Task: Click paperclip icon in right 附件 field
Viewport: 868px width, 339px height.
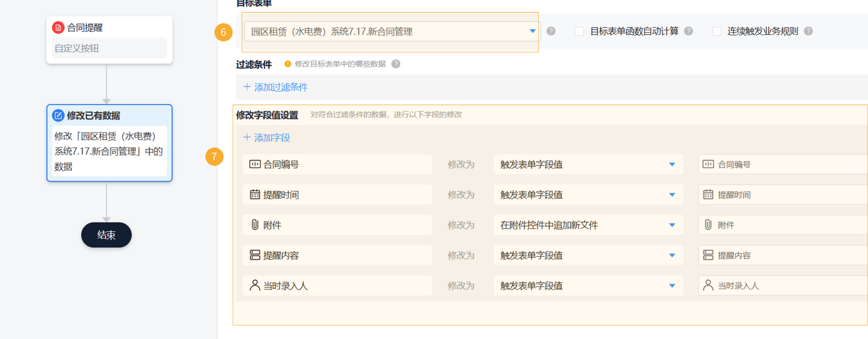Action: 708,225
